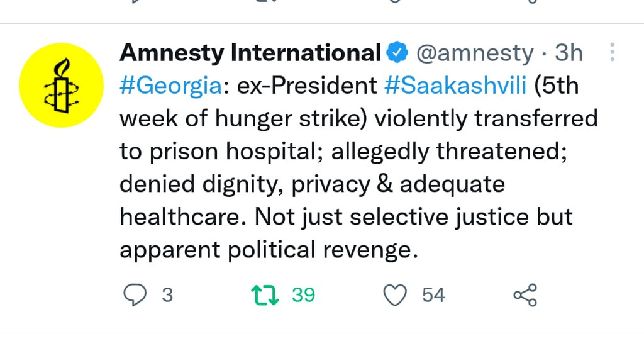Click the words "apparent political revenge"
The image size is (644, 341).
(x=267, y=250)
